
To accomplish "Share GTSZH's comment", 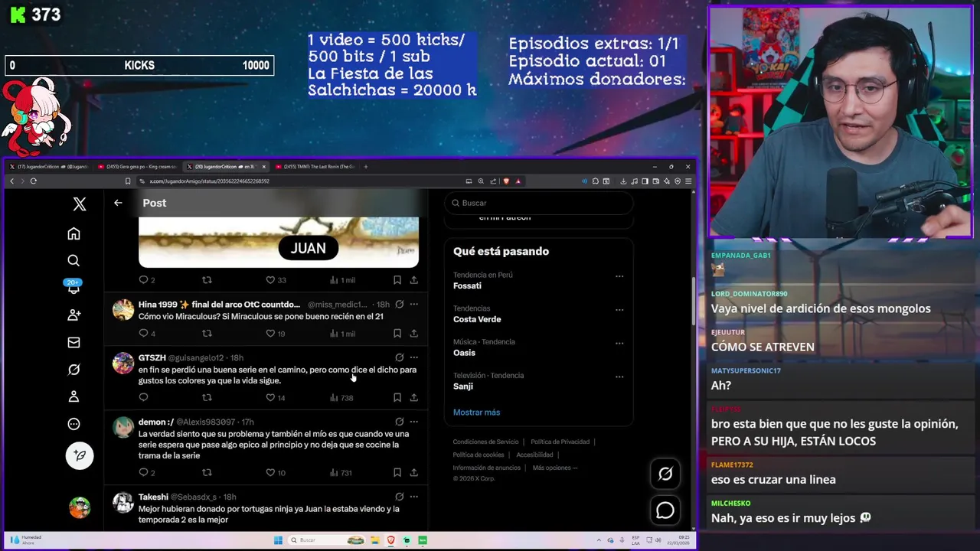I will tap(413, 398).
